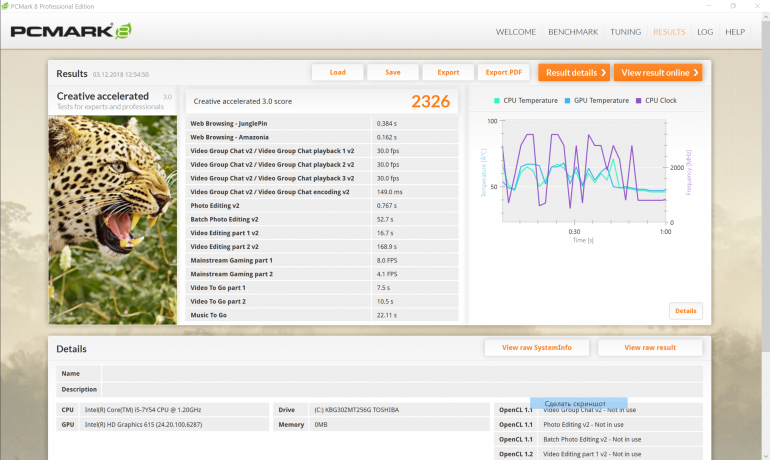The width and height of the screenshot is (770, 460).
Task: Select the Results tab
Action: tap(669, 32)
